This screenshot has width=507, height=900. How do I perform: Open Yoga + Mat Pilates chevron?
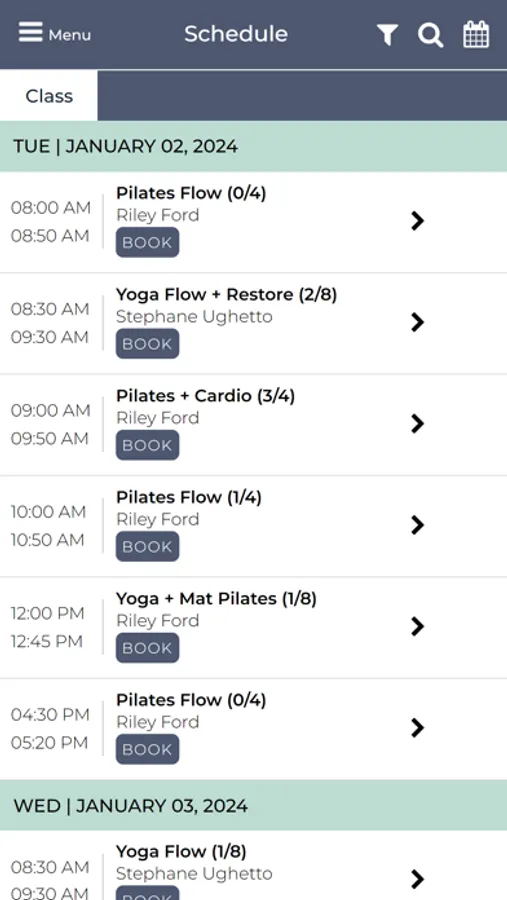click(x=417, y=626)
